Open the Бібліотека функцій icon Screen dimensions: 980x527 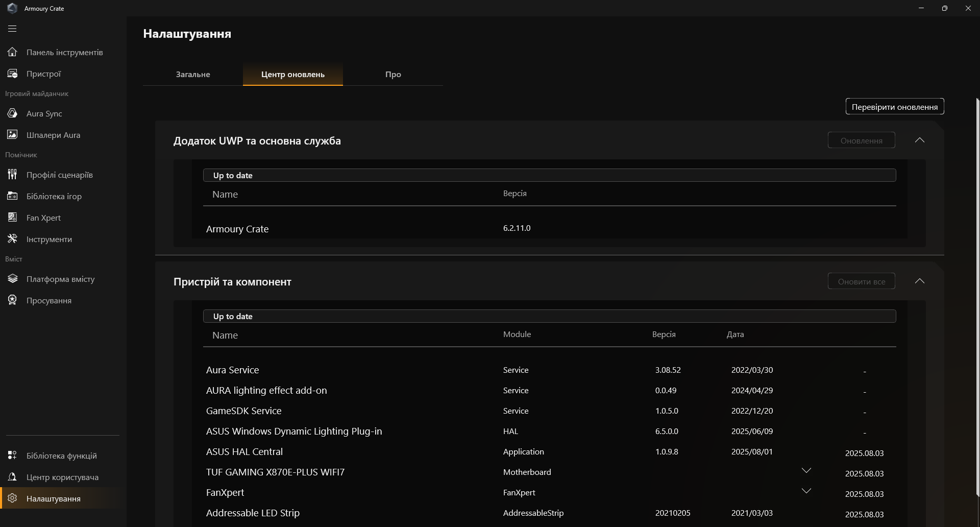[12, 456]
